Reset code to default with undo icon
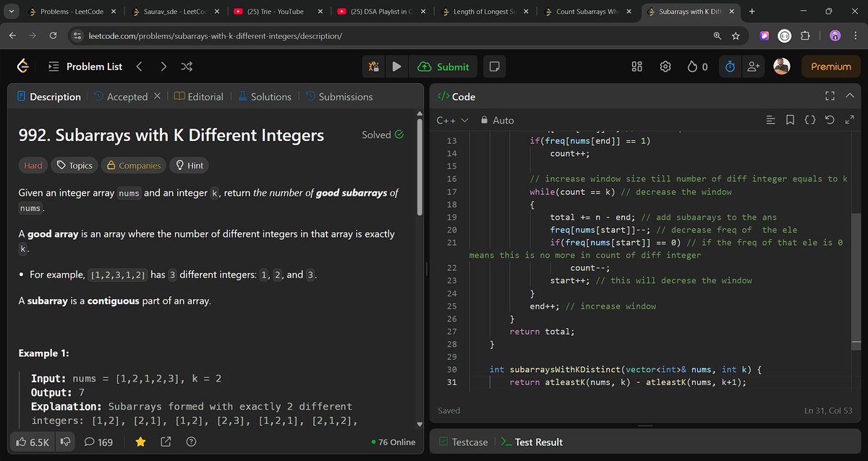Image resolution: width=868 pixels, height=461 pixels. pyautogui.click(x=829, y=120)
